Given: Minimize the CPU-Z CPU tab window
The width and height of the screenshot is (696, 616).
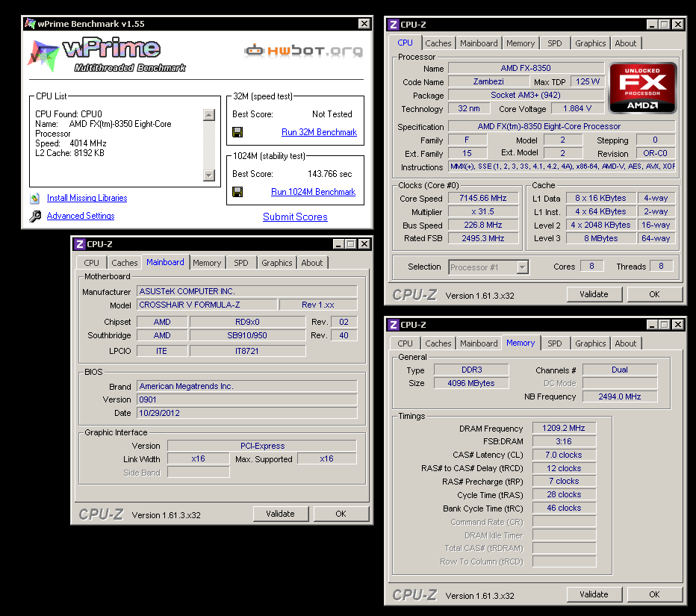Looking at the screenshot, I should click(x=652, y=25).
